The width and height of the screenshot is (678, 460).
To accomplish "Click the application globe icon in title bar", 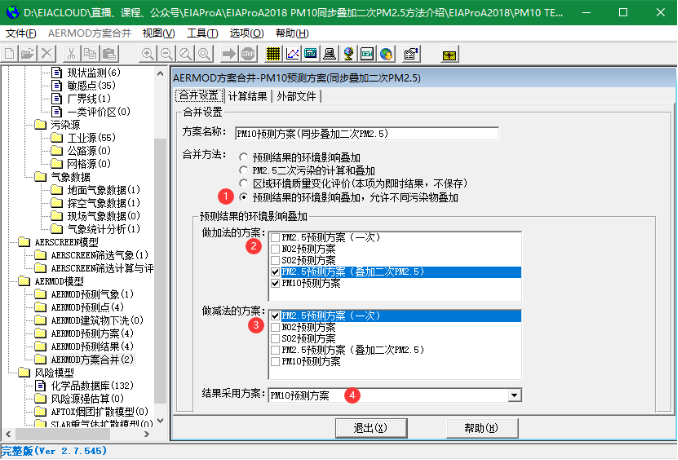I will coord(12,12).
